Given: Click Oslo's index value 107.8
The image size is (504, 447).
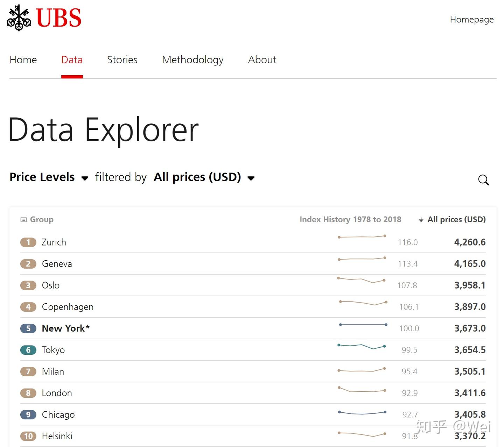Looking at the screenshot, I should coord(407,285).
